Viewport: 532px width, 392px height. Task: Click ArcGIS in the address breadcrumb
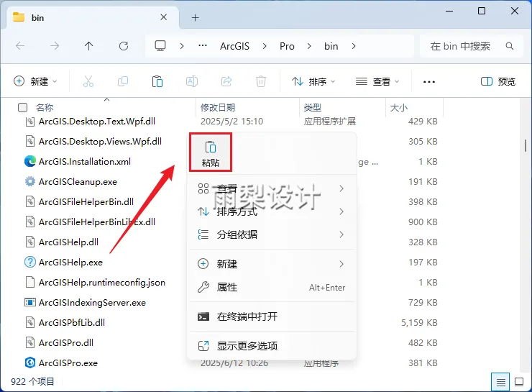coord(234,46)
